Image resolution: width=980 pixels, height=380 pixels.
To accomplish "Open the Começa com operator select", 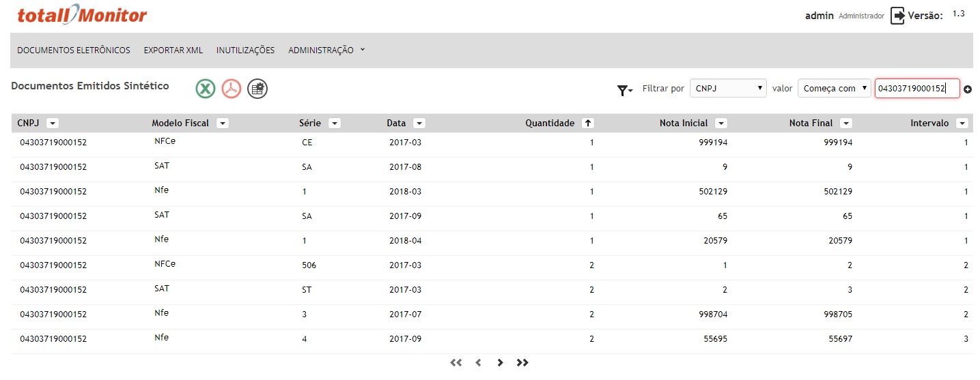I will point(835,88).
